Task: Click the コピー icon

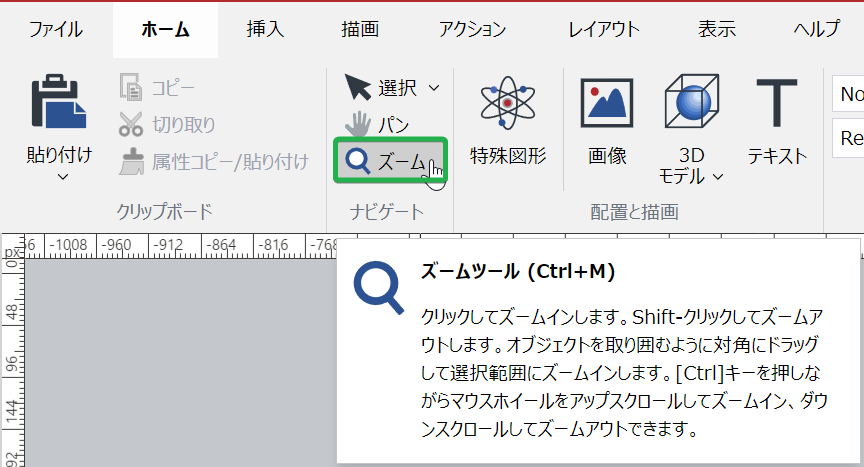Action: pos(131,88)
